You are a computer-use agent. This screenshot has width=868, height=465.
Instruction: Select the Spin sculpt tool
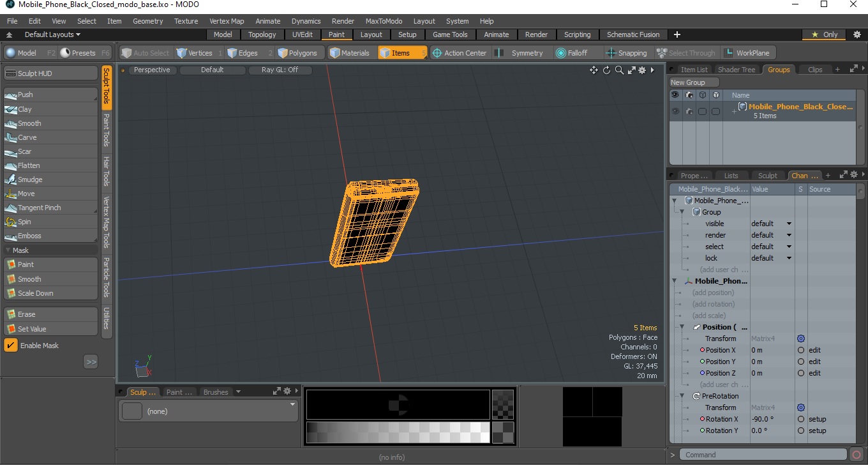click(50, 222)
